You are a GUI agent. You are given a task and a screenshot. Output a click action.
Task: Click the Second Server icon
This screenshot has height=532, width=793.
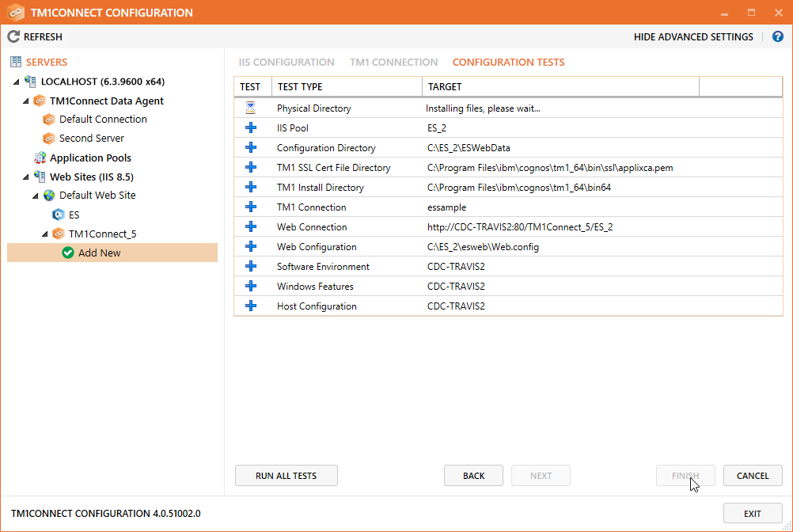[x=48, y=138]
